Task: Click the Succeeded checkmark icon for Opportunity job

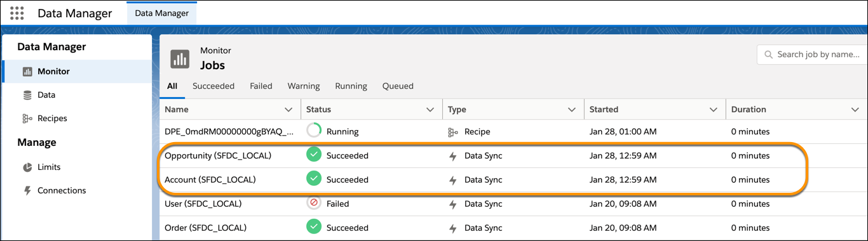Action: click(313, 155)
